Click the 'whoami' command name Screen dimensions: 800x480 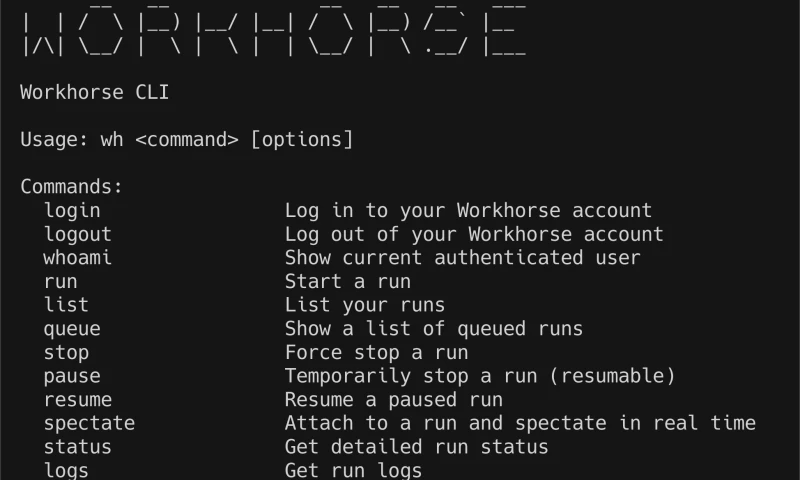tap(78, 258)
